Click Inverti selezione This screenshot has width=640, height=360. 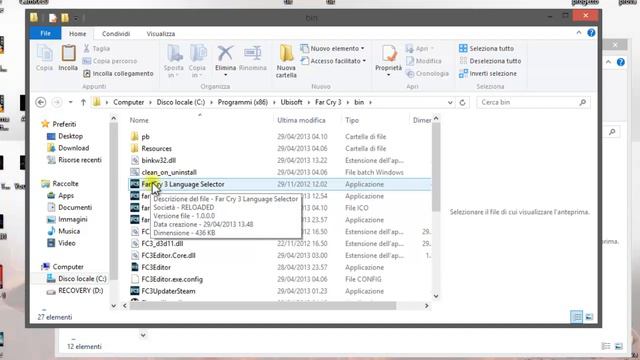pyautogui.click(x=488, y=73)
